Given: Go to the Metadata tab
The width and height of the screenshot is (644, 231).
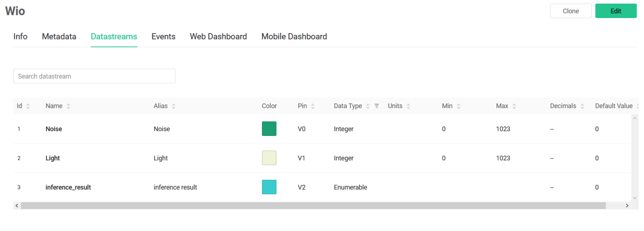Looking at the screenshot, I should tap(59, 36).
